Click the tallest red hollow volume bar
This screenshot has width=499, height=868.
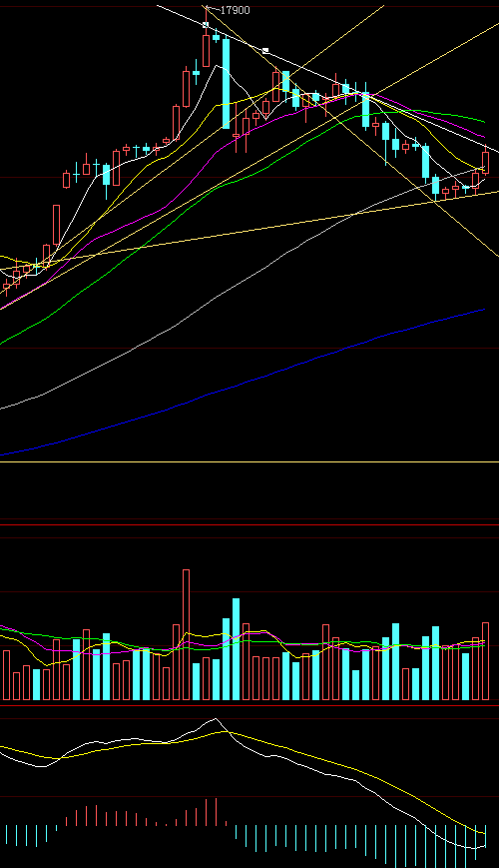point(186,635)
